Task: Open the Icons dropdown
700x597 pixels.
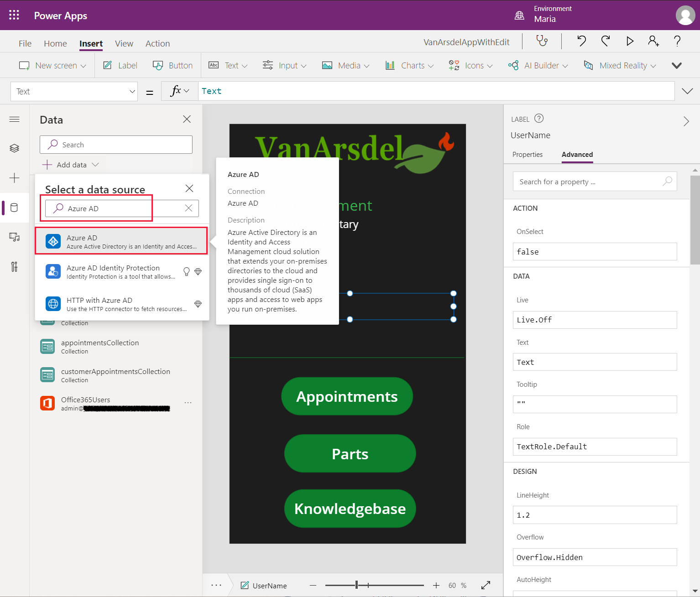Action: [x=471, y=65]
